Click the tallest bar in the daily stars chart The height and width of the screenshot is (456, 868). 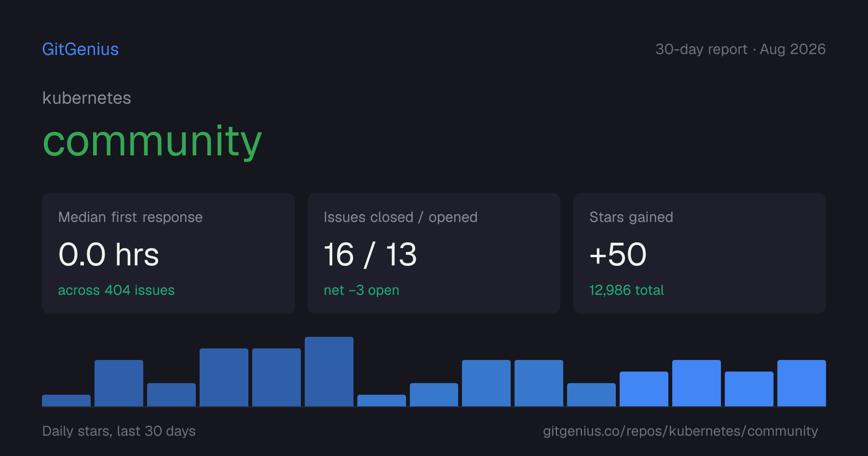click(x=329, y=372)
